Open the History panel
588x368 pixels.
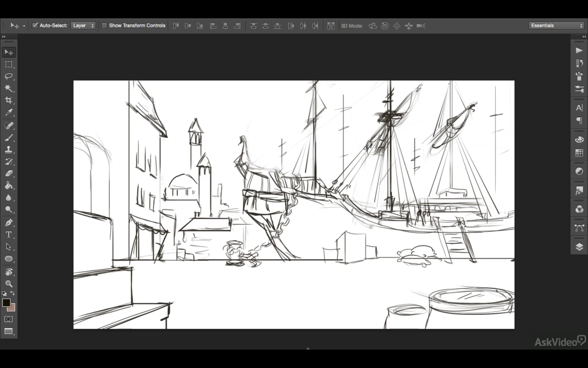click(579, 63)
